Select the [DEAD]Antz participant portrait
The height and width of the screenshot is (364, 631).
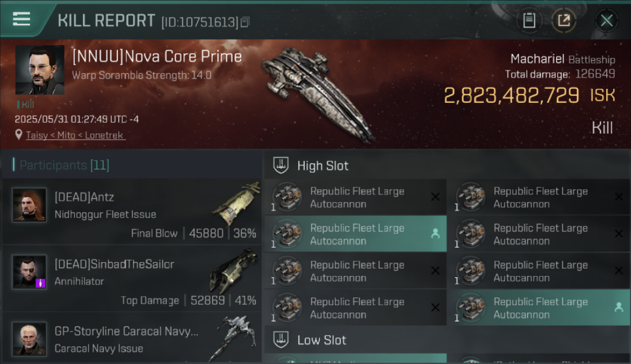tap(30, 205)
